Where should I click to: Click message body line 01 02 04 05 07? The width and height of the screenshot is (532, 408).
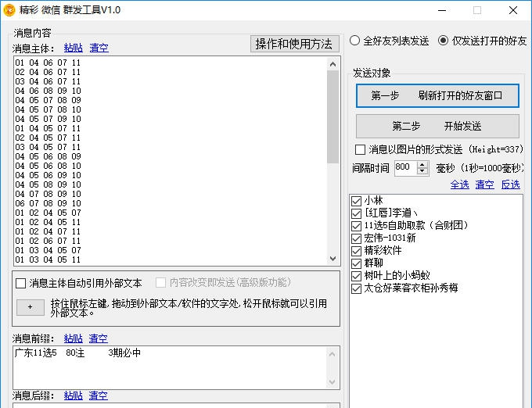(48, 213)
